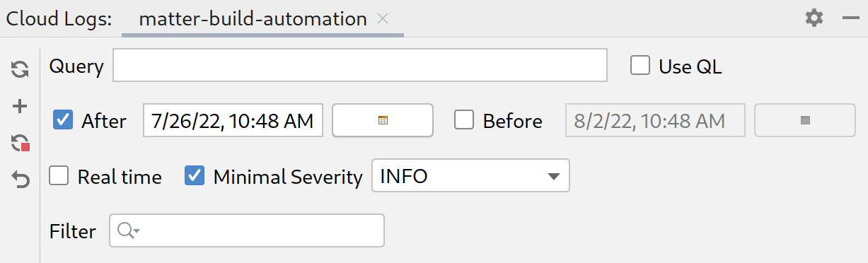
Task: Click the undo arrow icon in sidebar
Action: (21, 181)
